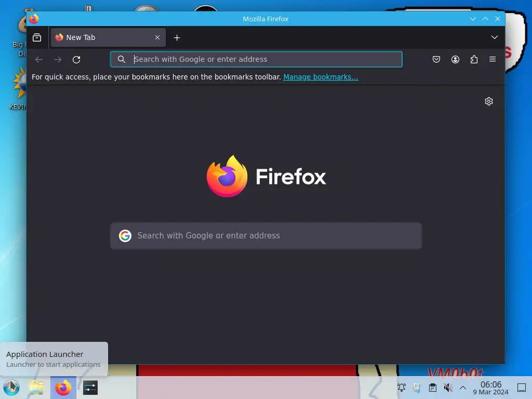Click Show Desktop button in the taskbar
532x399 pixels.
[x=522, y=388]
